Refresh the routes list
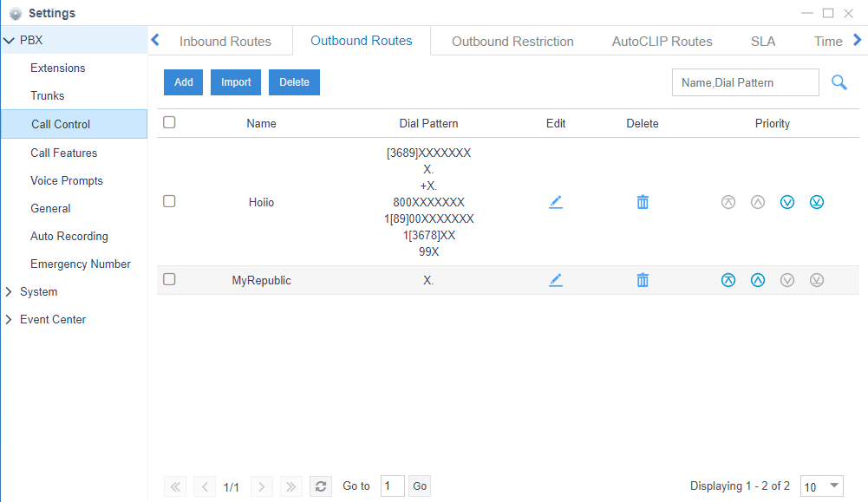This screenshot has width=868, height=502. click(321, 486)
